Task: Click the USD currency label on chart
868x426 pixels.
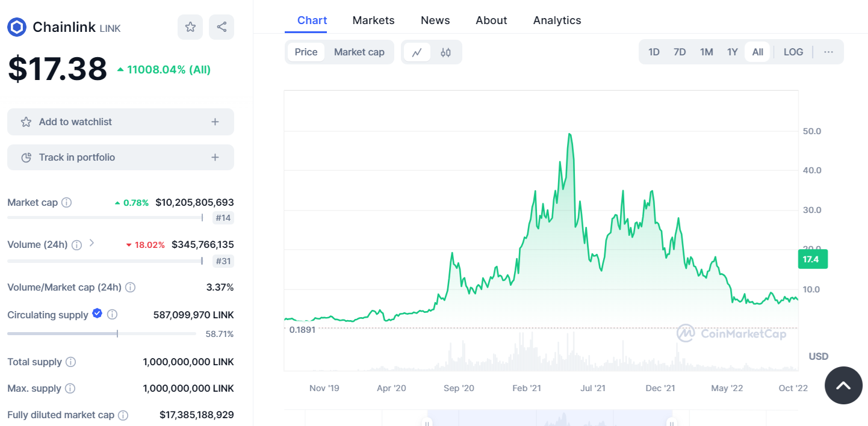Action: point(819,356)
